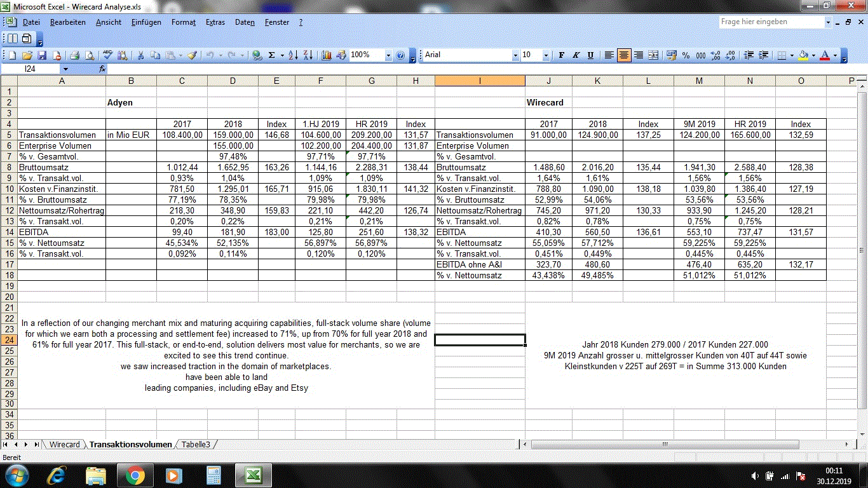868x488 pixels.
Task: Open the Datei menu
Action: [x=31, y=22]
